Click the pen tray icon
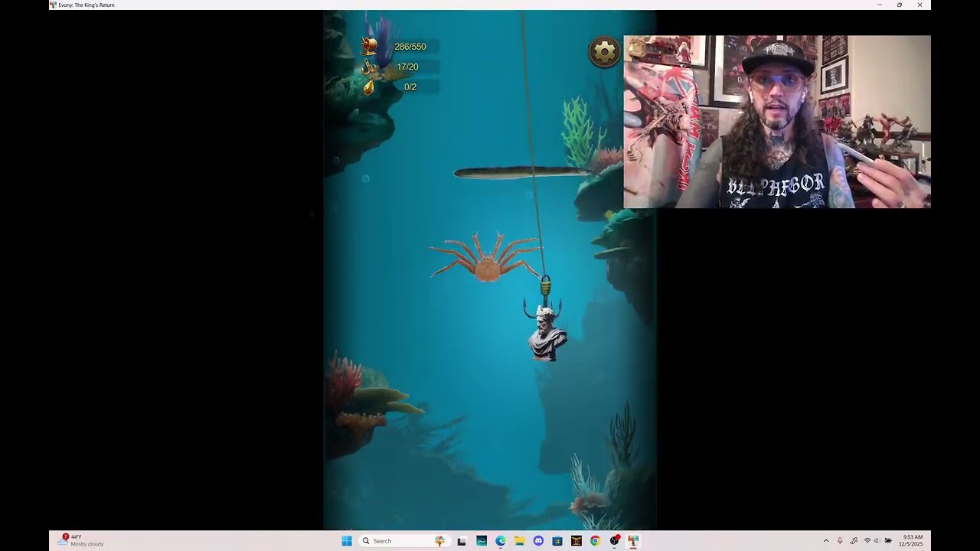 pos(854,541)
